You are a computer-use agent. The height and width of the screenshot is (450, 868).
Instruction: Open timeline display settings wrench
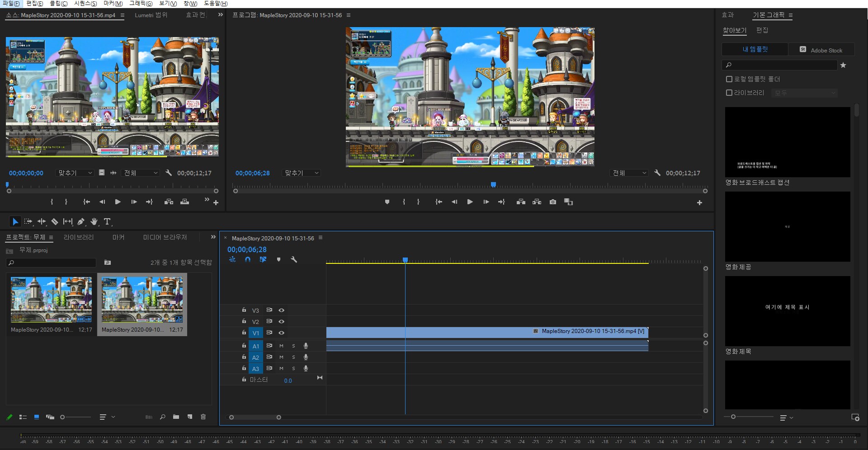click(294, 259)
